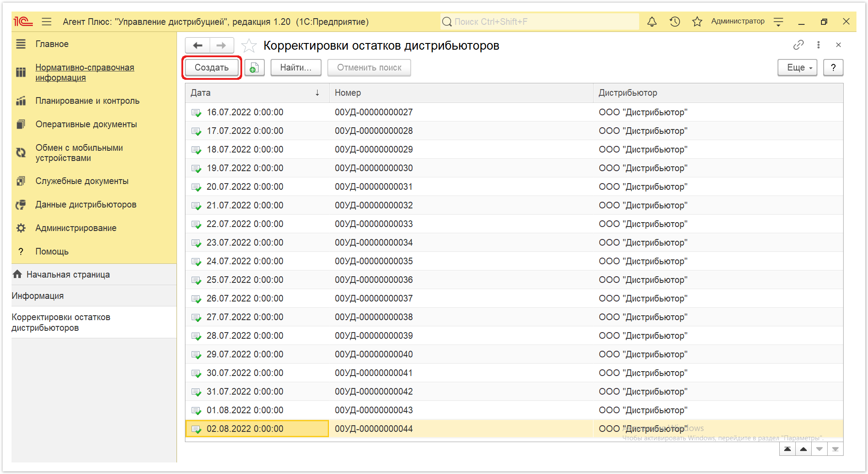Close the Корректировки остатков form tab
Screen dimensions: 868x474
838,45
